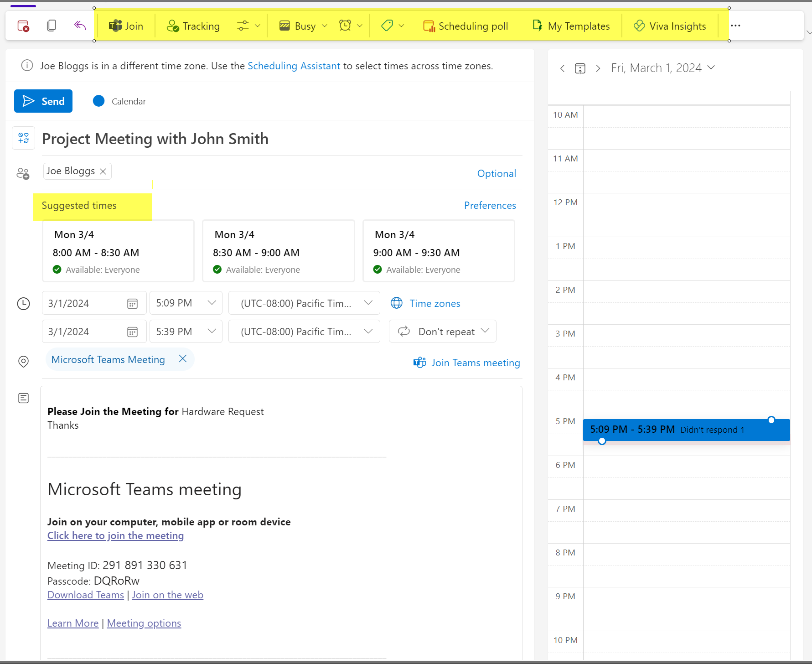Click the Meeting options link
This screenshot has height=664, width=812.
(x=144, y=623)
